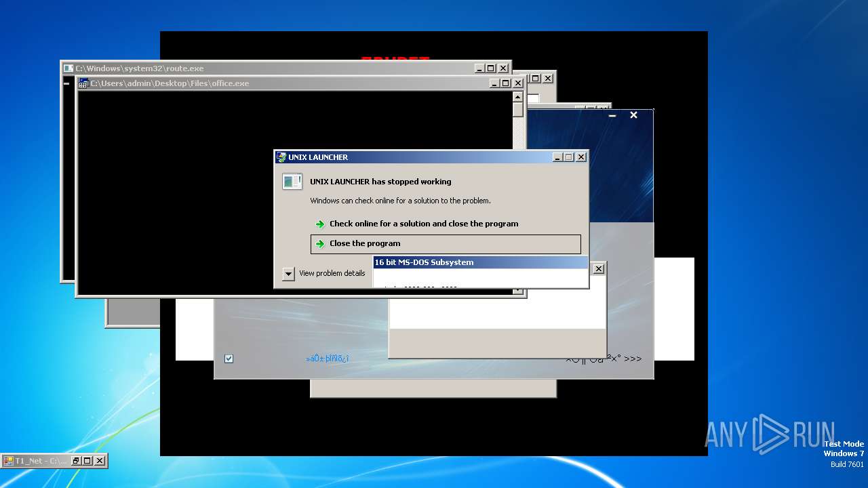Screen dimensions: 868x488
Task: Toggle the checkbox in the installer window
Action: tap(229, 359)
